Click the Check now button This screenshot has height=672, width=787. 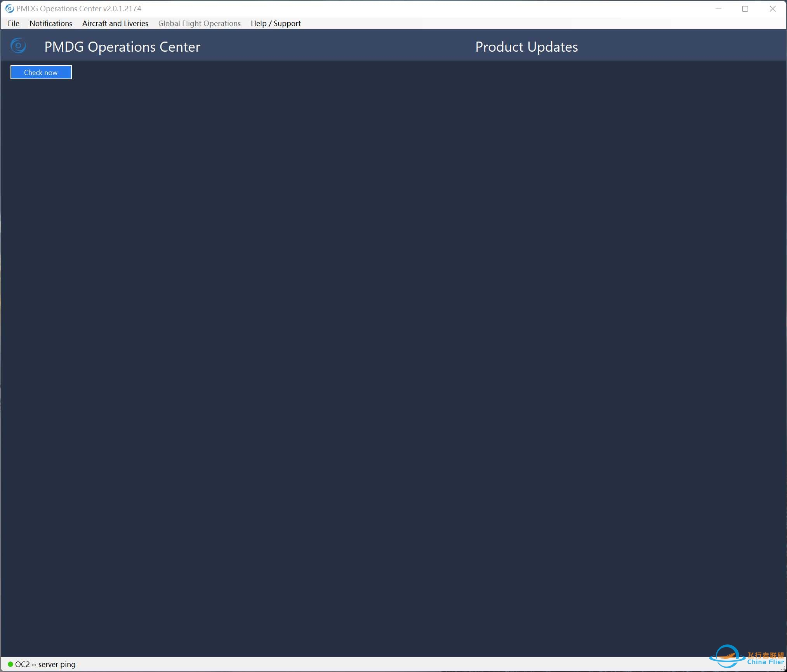[x=41, y=72]
